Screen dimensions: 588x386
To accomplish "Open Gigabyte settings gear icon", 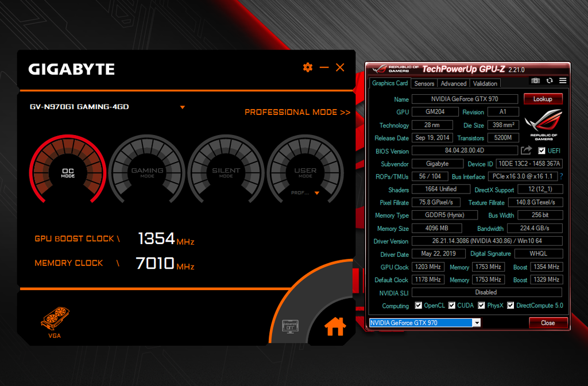I will pos(308,68).
